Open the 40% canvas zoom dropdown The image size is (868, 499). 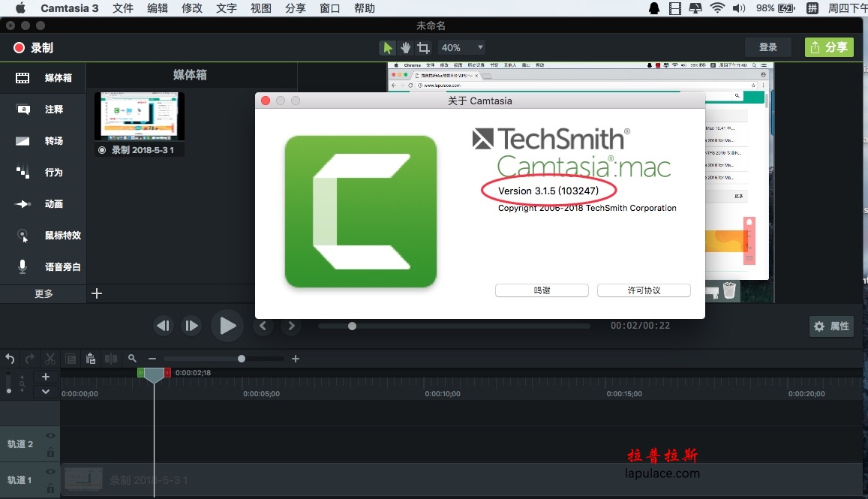(462, 47)
